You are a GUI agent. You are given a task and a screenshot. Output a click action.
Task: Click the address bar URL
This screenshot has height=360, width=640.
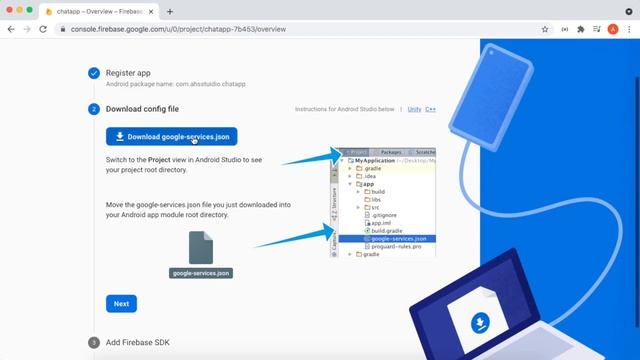pos(178,29)
